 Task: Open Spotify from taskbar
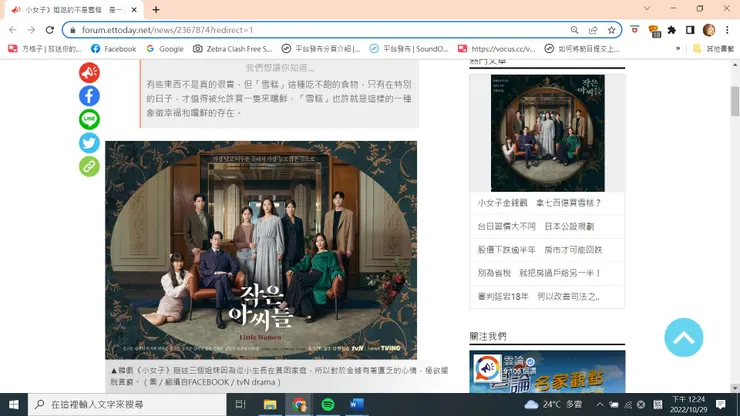(x=328, y=404)
